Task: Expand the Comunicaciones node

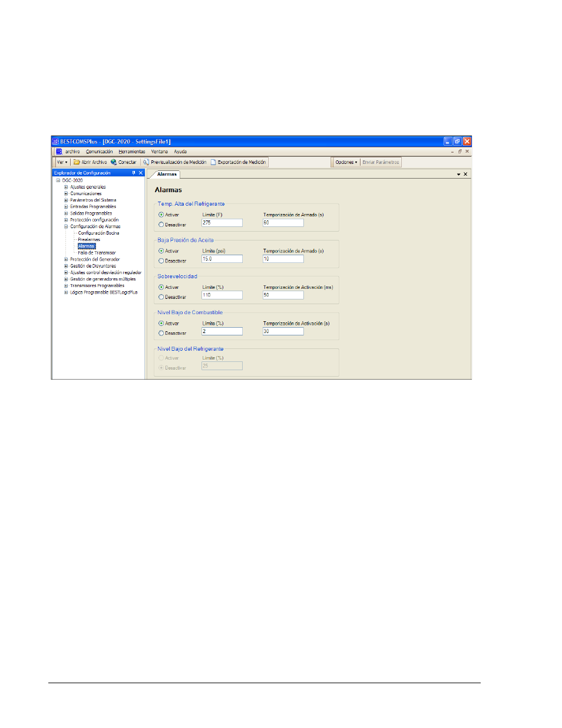Action: [66, 193]
